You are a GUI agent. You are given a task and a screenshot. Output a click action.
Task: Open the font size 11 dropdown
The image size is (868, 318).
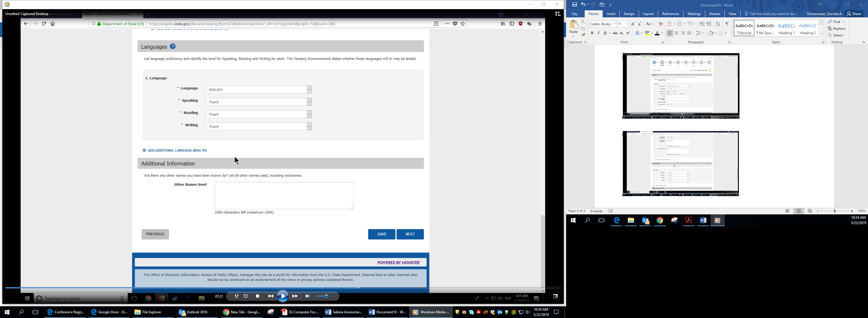coord(627,24)
